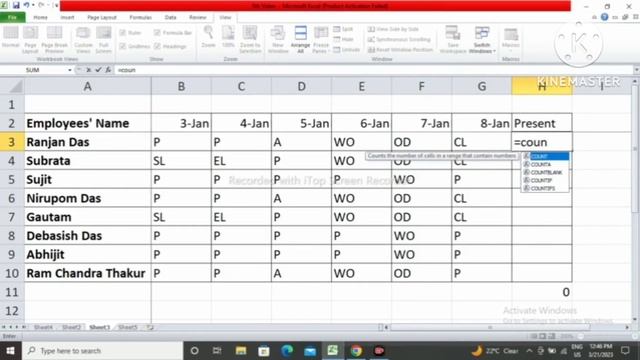
Task: Open the Home ribbon tab
Action: point(40,17)
